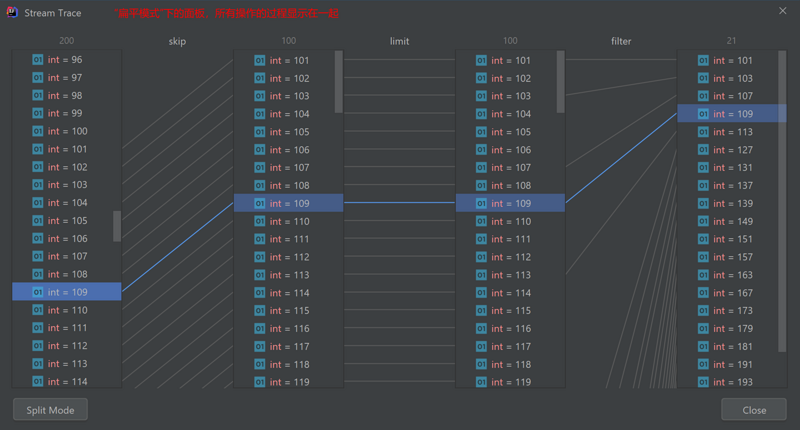Select int = 103 in the filter results column

point(732,78)
